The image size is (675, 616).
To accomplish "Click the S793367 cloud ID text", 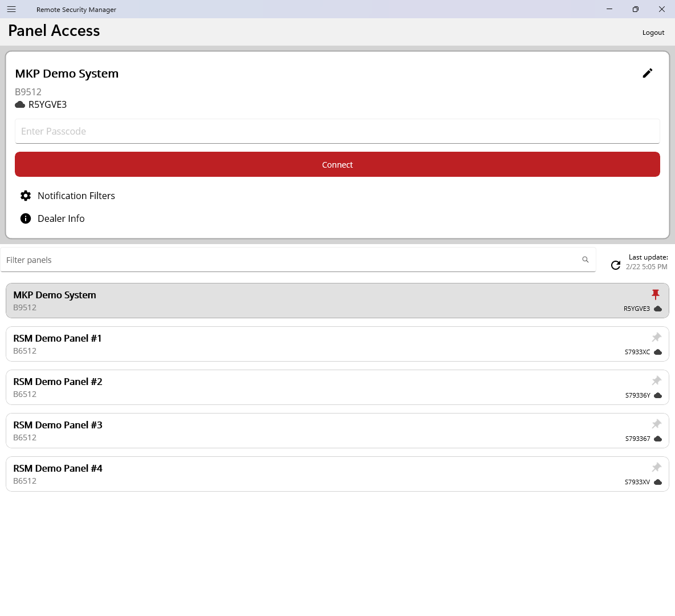I will (637, 439).
